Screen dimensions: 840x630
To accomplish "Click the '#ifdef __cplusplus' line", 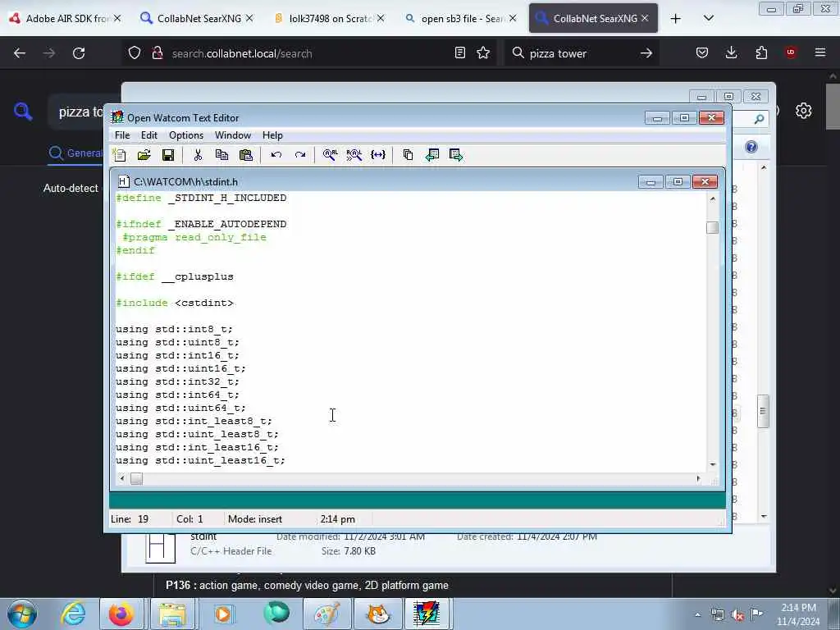I will [175, 277].
